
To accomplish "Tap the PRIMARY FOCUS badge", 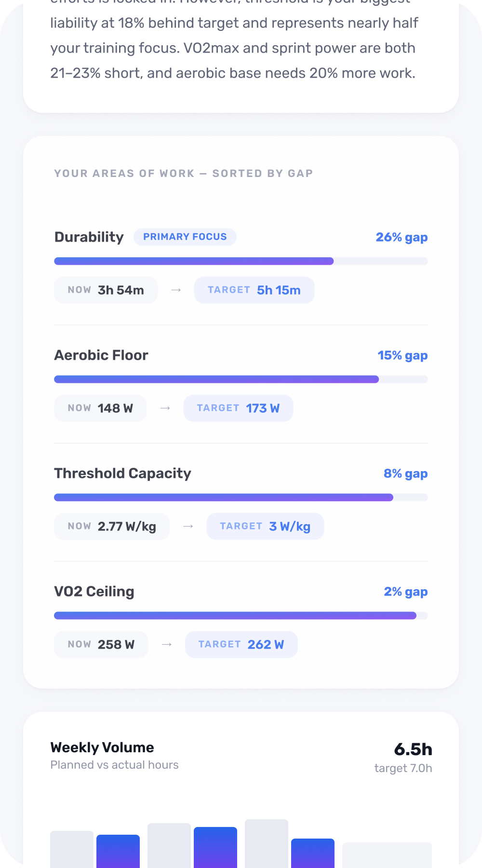I will (185, 237).
